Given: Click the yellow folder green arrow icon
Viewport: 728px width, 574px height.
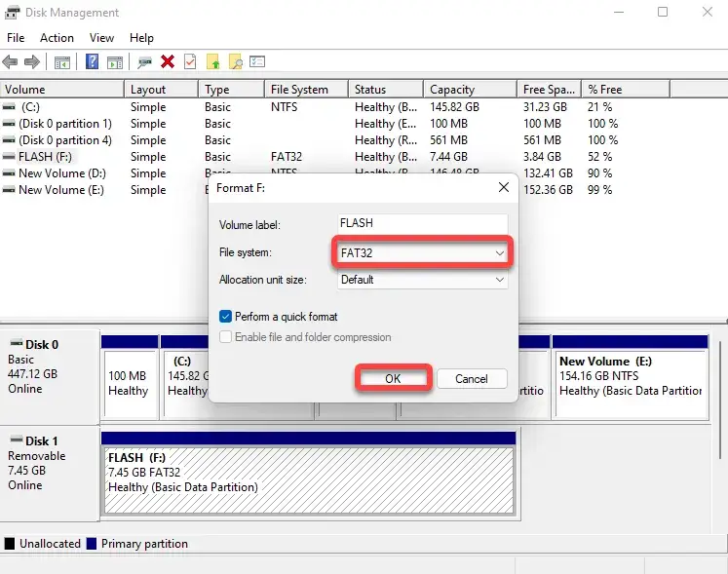Looking at the screenshot, I should tap(213, 61).
